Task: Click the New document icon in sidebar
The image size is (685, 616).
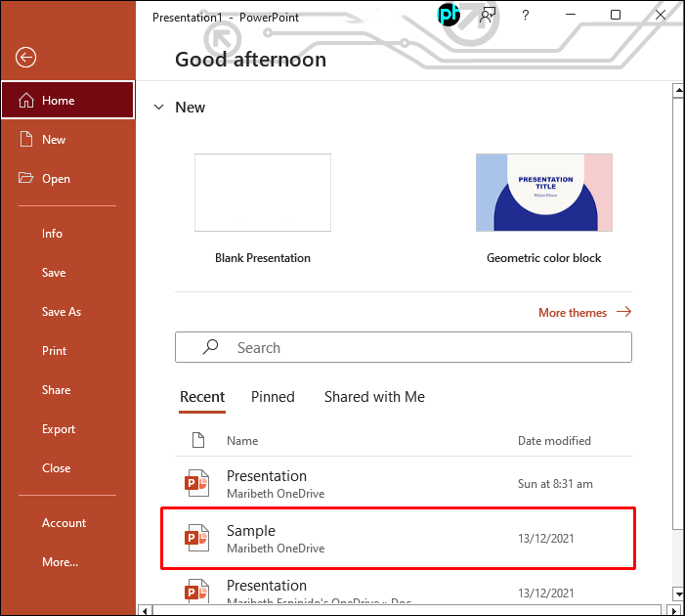Action: click(x=26, y=139)
